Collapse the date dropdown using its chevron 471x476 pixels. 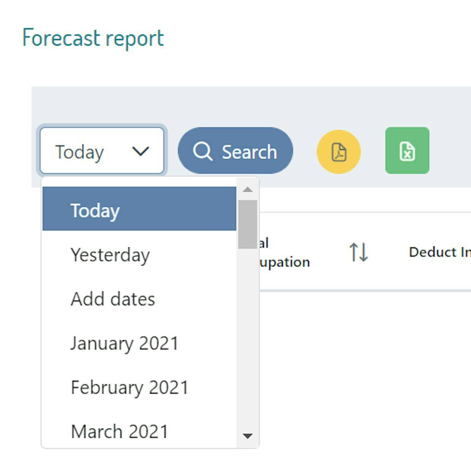click(x=141, y=151)
